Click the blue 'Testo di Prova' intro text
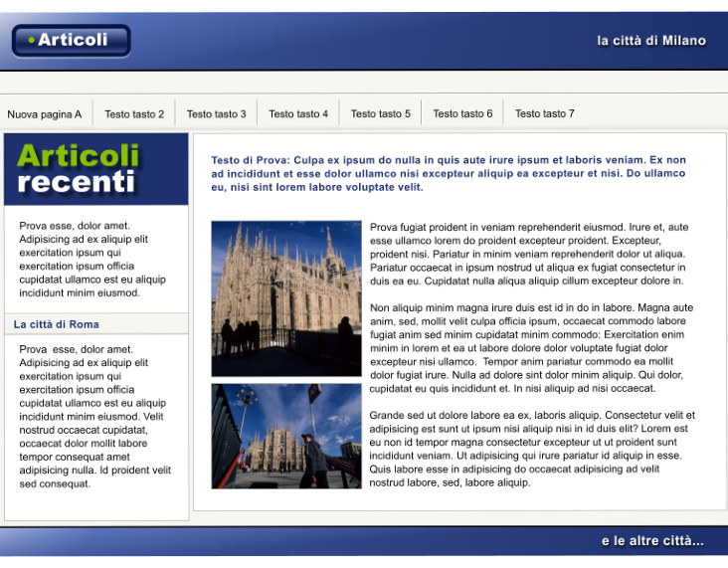 (448, 173)
